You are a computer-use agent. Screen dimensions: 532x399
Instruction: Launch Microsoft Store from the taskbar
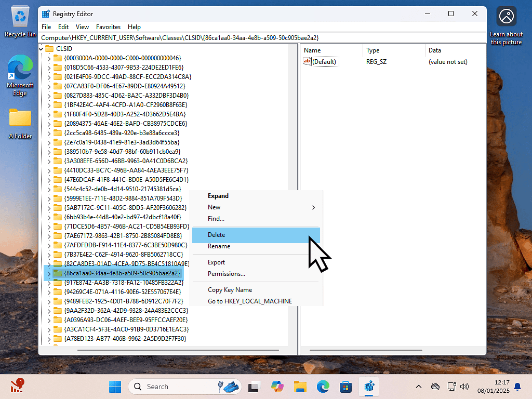[x=345, y=387]
